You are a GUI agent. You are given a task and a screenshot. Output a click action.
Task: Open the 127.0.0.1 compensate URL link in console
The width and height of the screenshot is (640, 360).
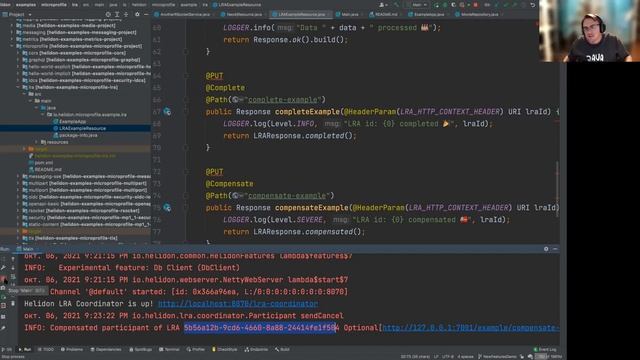tap(470, 328)
